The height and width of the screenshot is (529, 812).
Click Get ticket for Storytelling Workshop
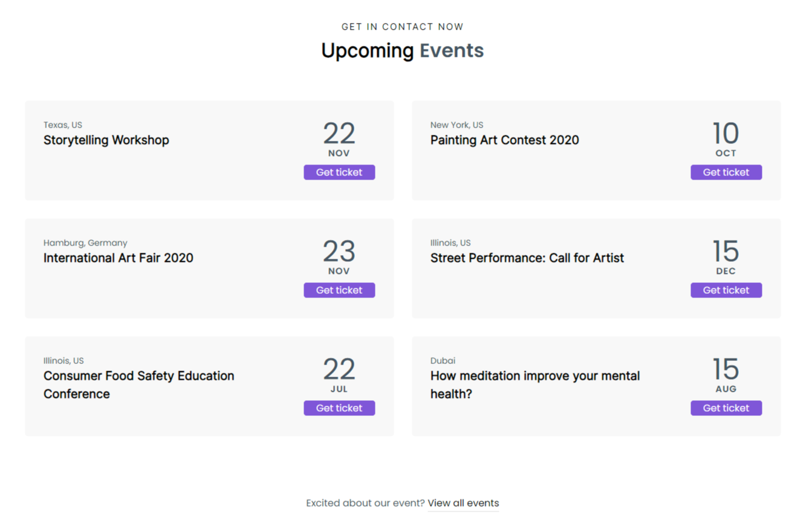[339, 172]
